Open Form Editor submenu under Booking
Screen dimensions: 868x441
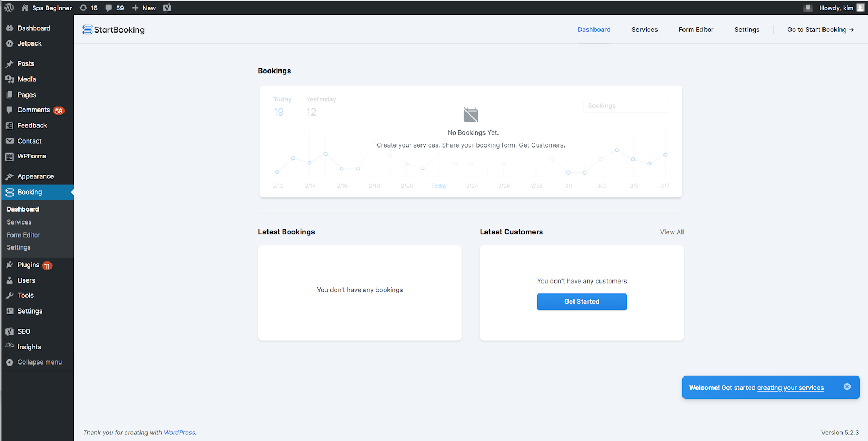pyautogui.click(x=23, y=235)
